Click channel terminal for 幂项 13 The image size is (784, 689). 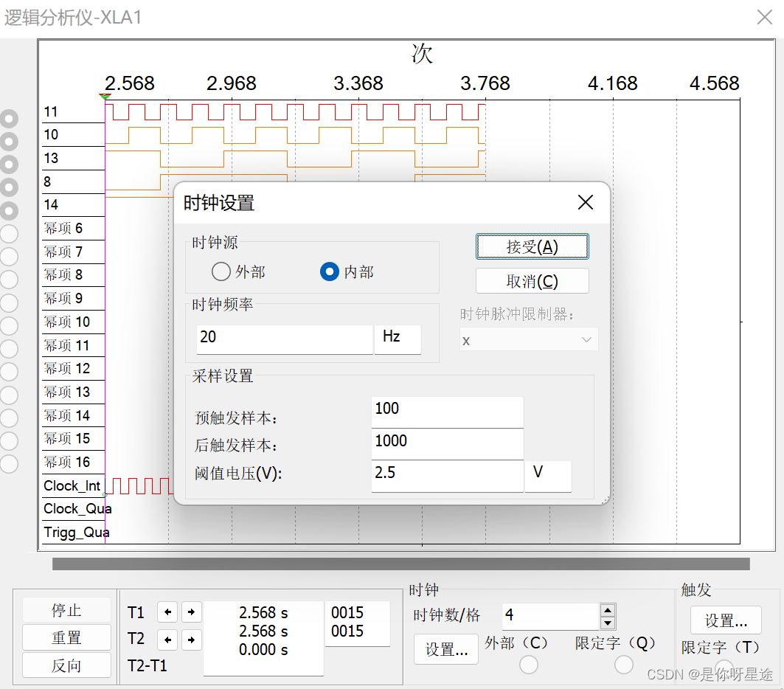tap(9, 395)
